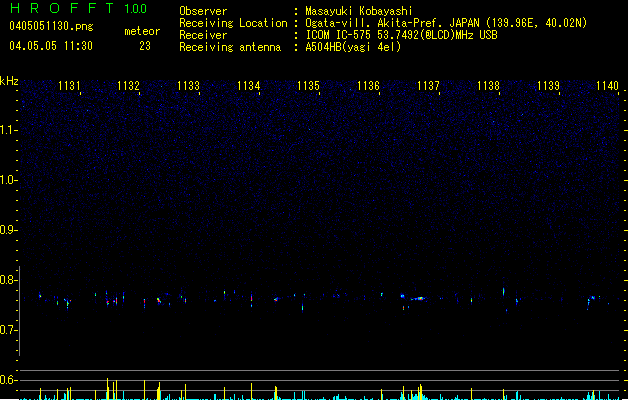Click the 'Receiver' field label

coord(203,35)
